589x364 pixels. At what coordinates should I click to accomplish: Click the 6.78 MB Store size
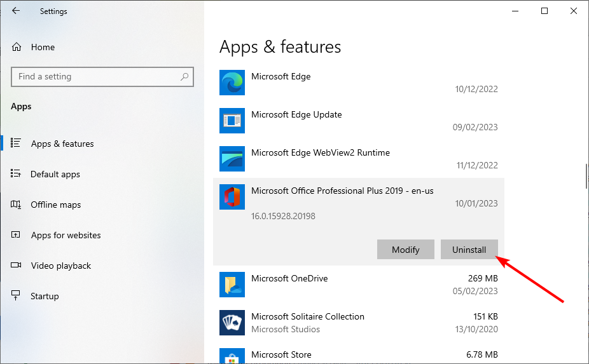(x=482, y=354)
